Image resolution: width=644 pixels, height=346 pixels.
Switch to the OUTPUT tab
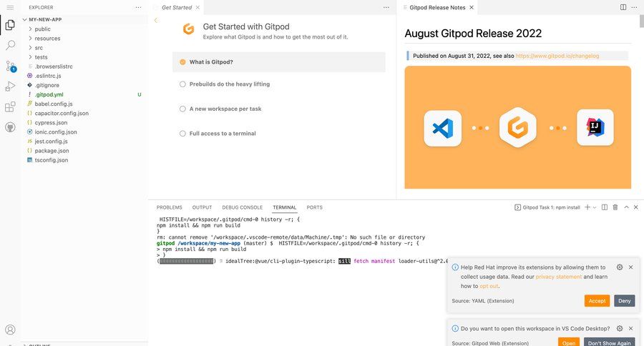tap(202, 207)
